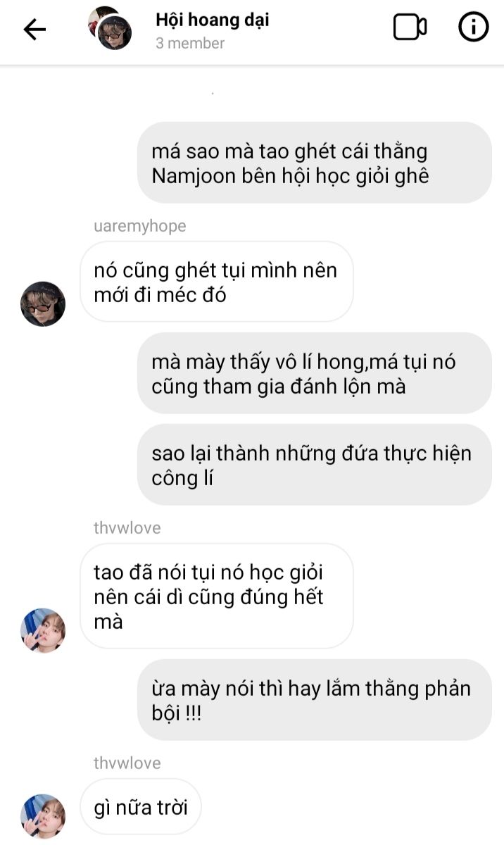The height and width of the screenshot is (845, 504).
Task: Tap the 'mà mày thấy vô lí hong' bubble
Action: [315, 373]
